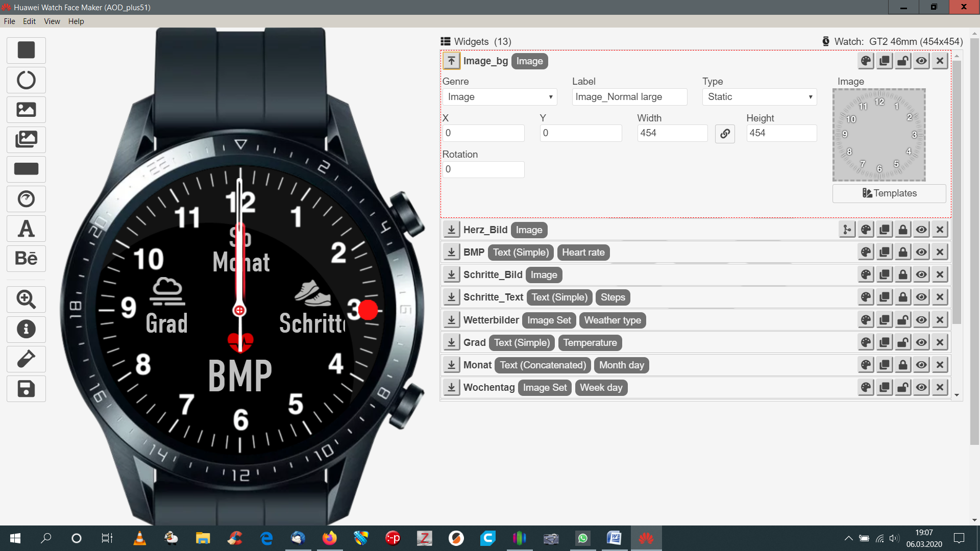Open the File menu
This screenshot has width=980, height=551.
point(9,21)
